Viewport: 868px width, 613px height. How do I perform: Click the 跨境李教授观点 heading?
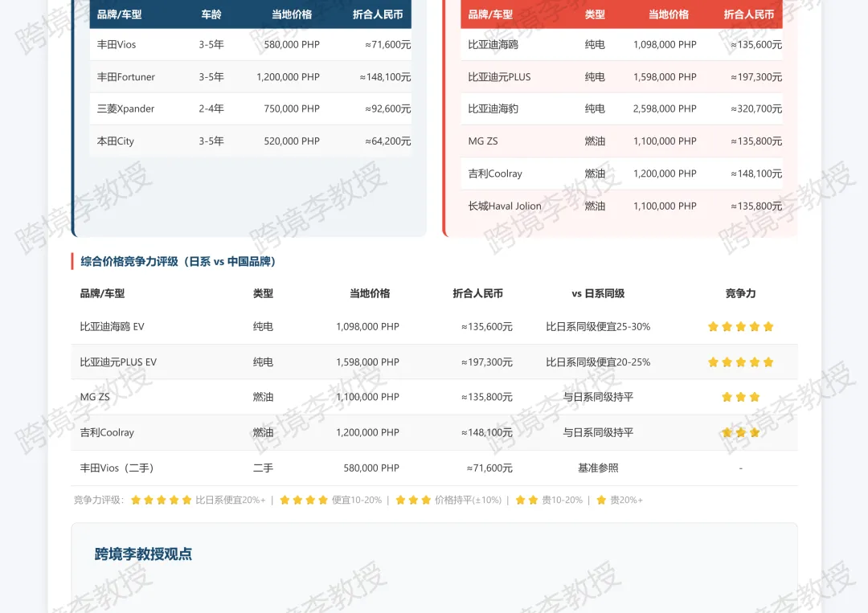143,554
